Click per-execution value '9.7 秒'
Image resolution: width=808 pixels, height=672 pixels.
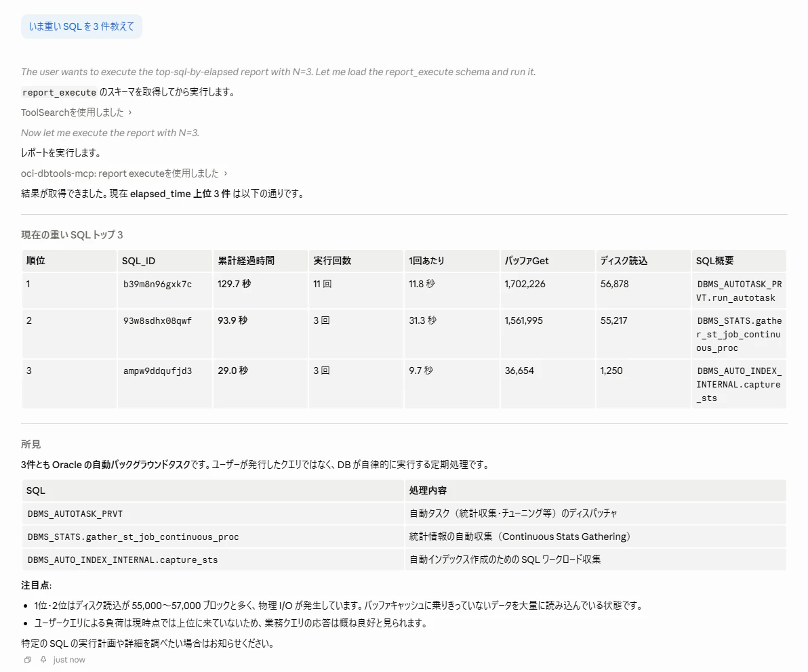(421, 371)
